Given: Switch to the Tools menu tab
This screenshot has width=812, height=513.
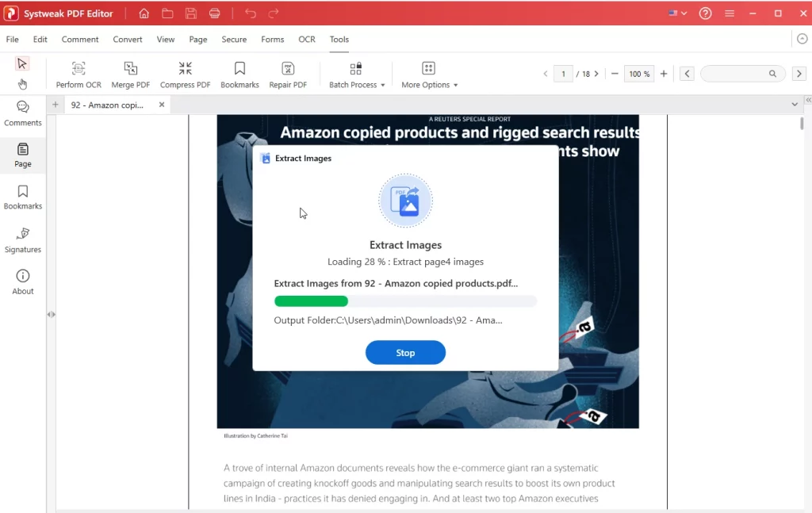Looking at the screenshot, I should (x=339, y=40).
